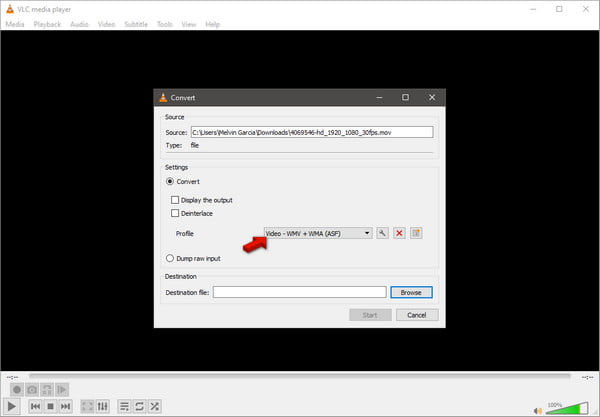Enable Display the output checkbox
The image size is (600, 417).
(175, 200)
